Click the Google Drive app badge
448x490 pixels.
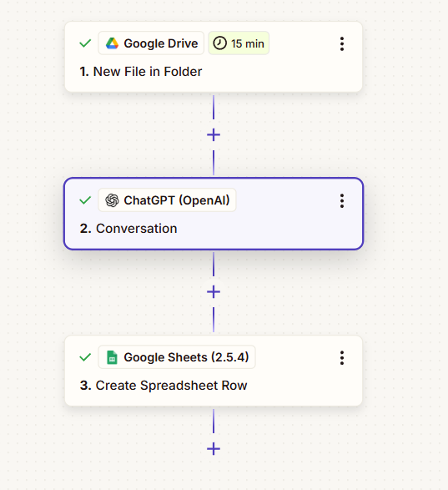tap(151, 43)
